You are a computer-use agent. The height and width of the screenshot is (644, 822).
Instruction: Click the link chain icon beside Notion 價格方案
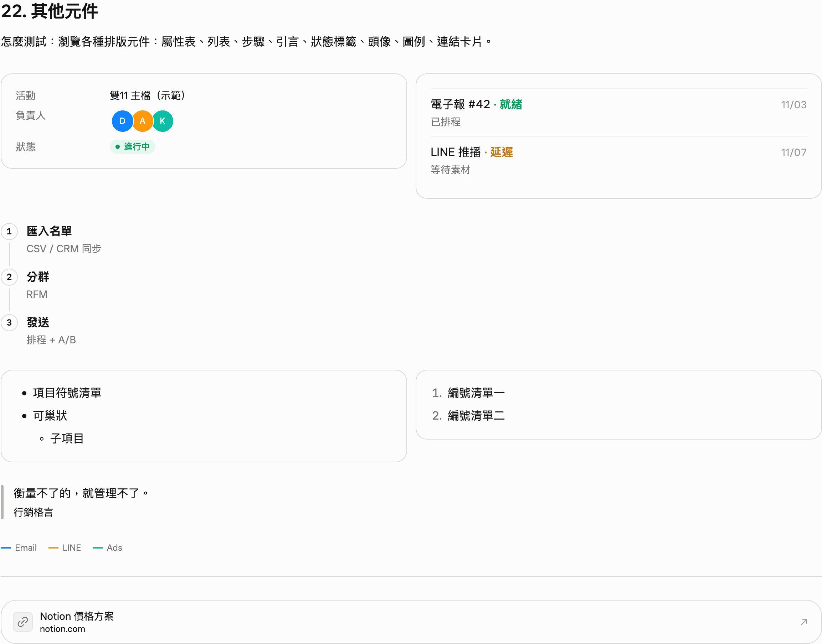coord(22,622)
